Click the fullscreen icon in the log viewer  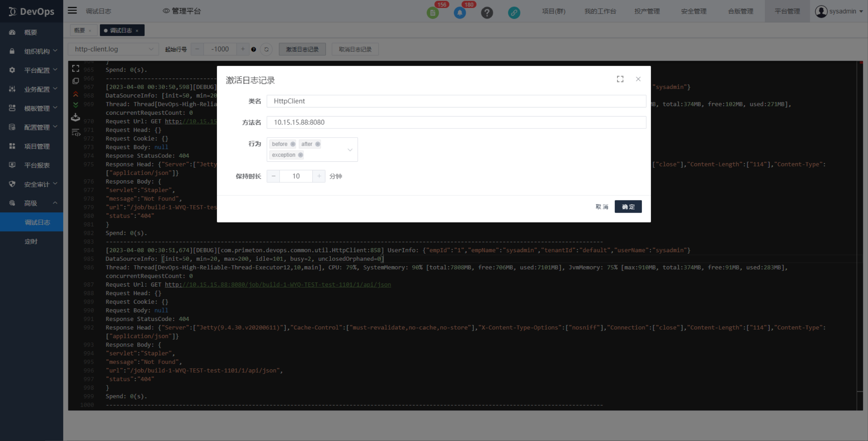point(76,68)
